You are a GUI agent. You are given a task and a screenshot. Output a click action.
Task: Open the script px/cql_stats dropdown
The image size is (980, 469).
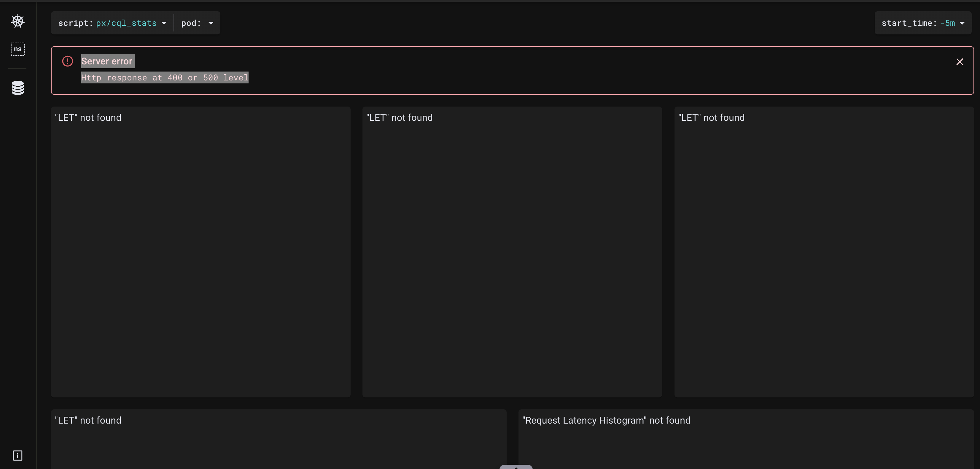tap(112, 23)
